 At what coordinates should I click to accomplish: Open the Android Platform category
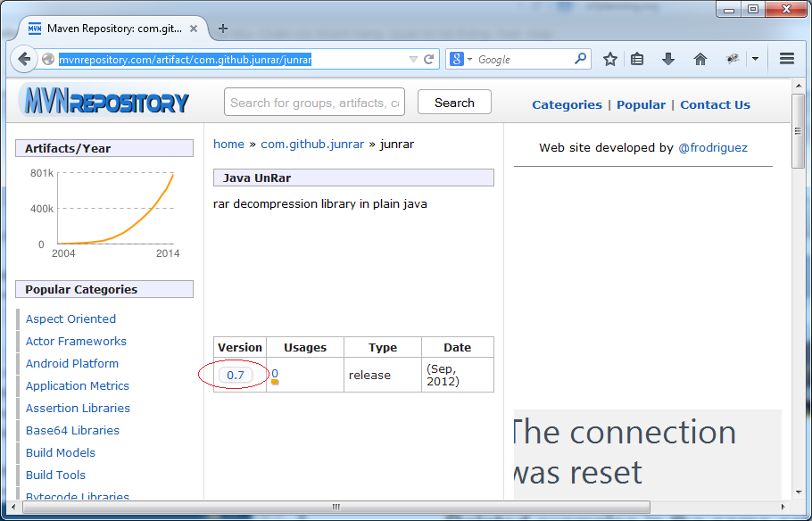[72, 364]
